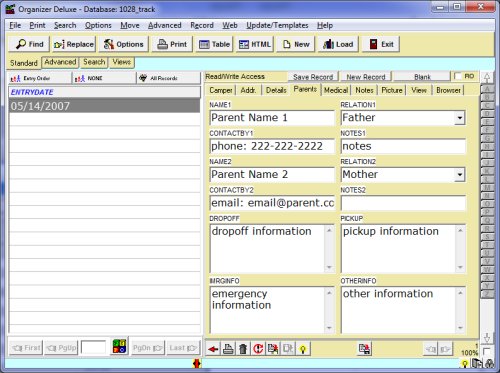The height and width of the screenshot is (373, 500).
Task: Click the down arrow below the alphabet strip
Action: coord(487,337)
